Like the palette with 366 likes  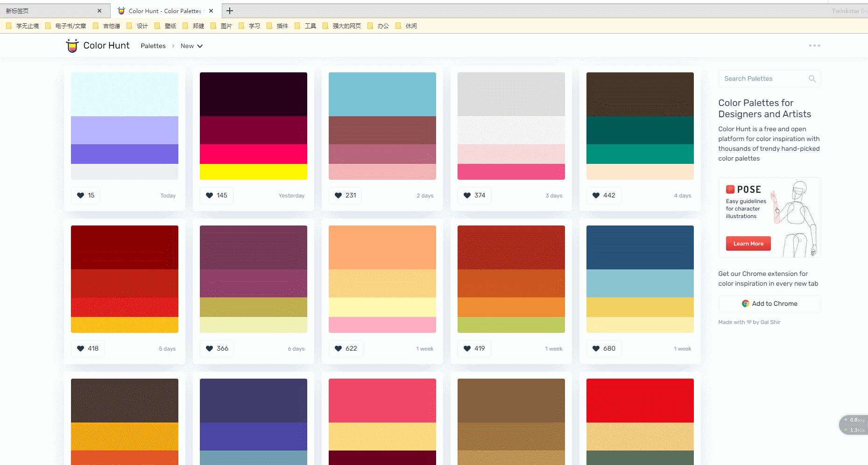click(217, 348)
